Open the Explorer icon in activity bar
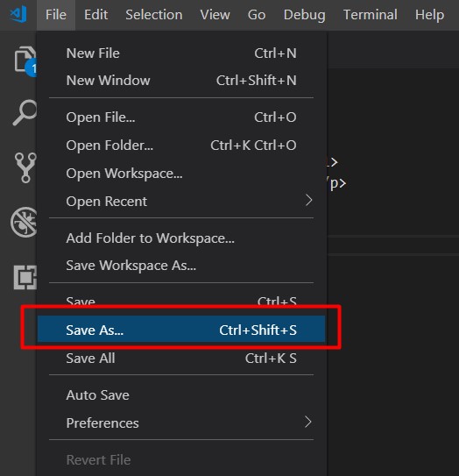Screen dimensions: 459x476 click(x=25, y=60)
